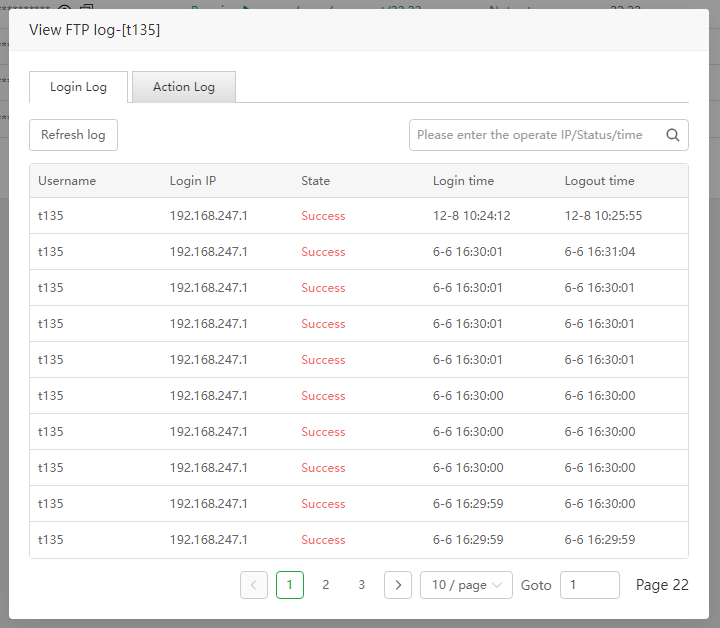Jump to page 3
This screenshot has height=628, width=720.
coord(362,585)
